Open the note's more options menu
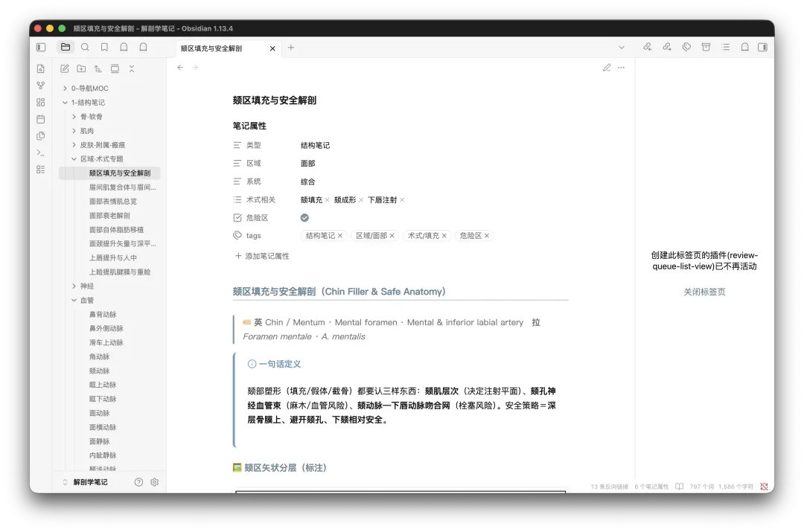This screenshot has width=804, height=532. pos(621,67)
